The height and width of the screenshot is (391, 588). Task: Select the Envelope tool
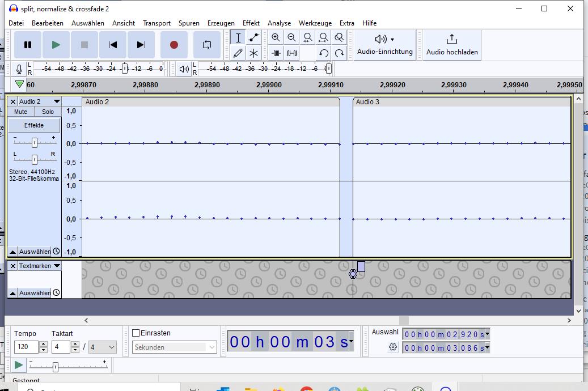point(254,38)
